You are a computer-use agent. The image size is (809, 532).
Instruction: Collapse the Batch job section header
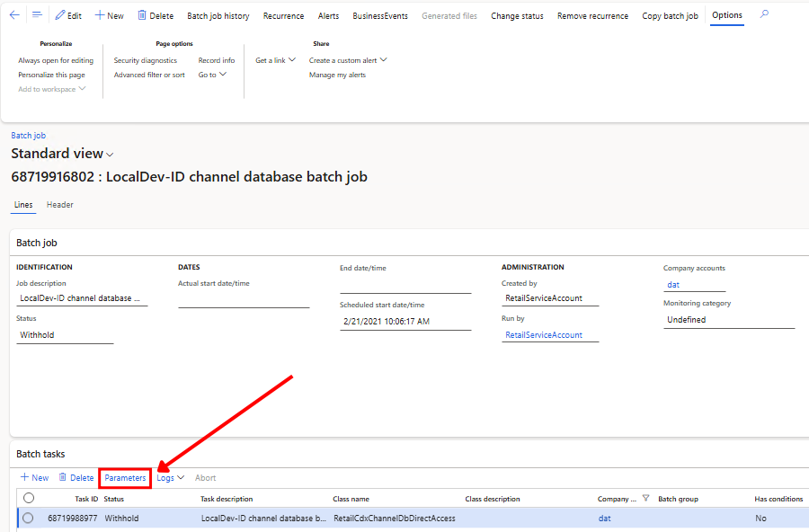pos(37,243)
